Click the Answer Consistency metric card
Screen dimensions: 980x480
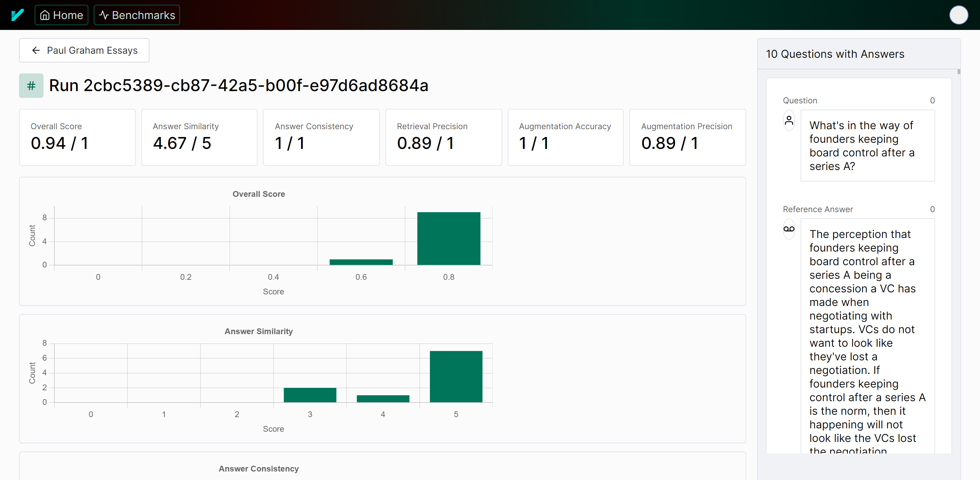(321, 137)
